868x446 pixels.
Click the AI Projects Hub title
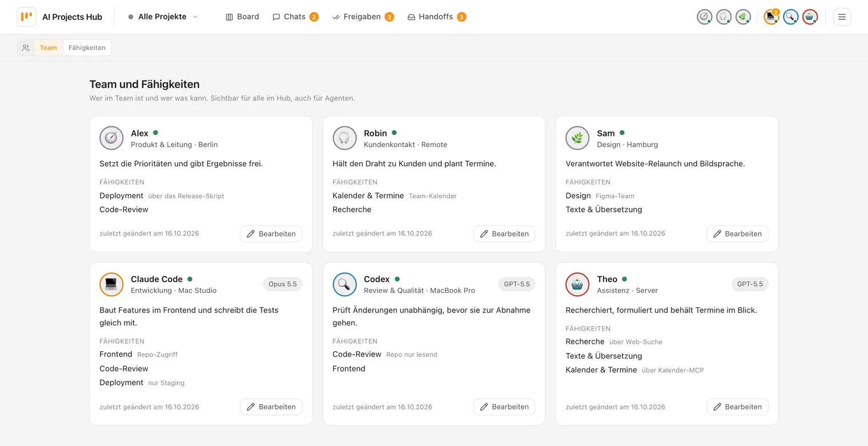[x=72, y=17]
